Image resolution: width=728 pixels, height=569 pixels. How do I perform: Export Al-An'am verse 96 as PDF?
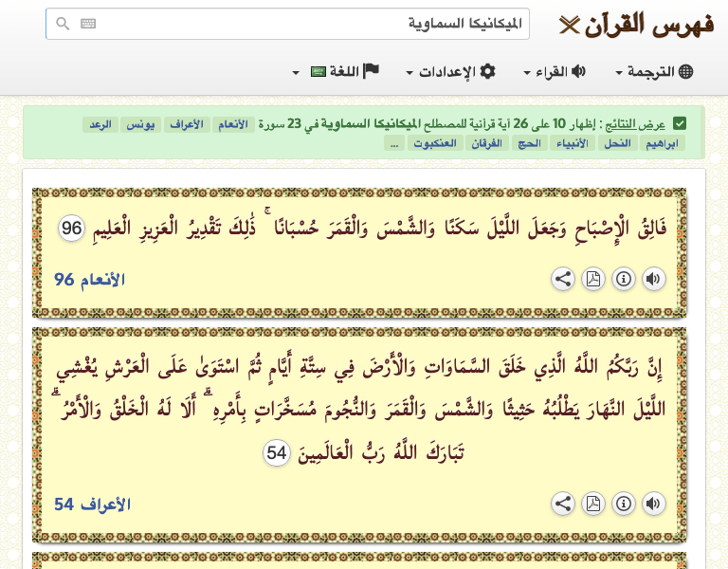coord(593,279)
